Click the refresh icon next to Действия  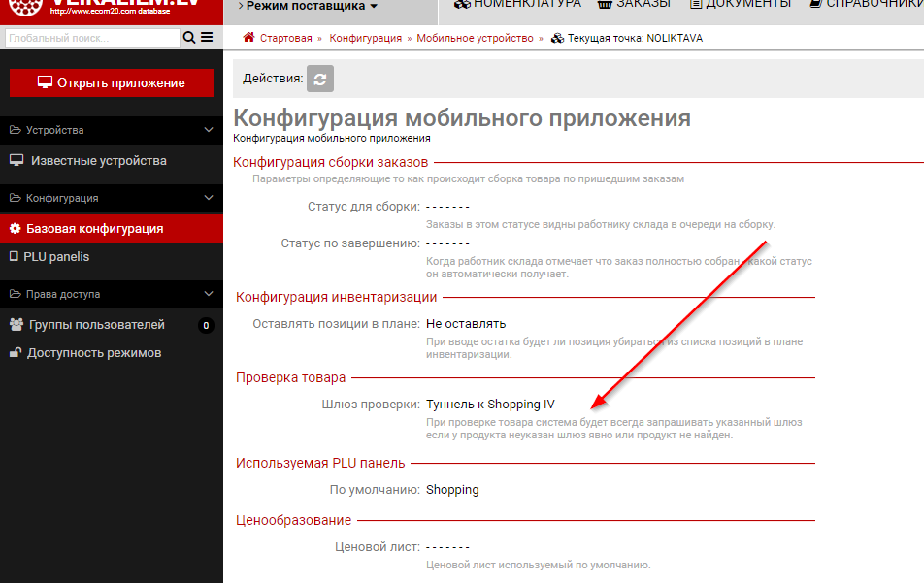(320, 79)
